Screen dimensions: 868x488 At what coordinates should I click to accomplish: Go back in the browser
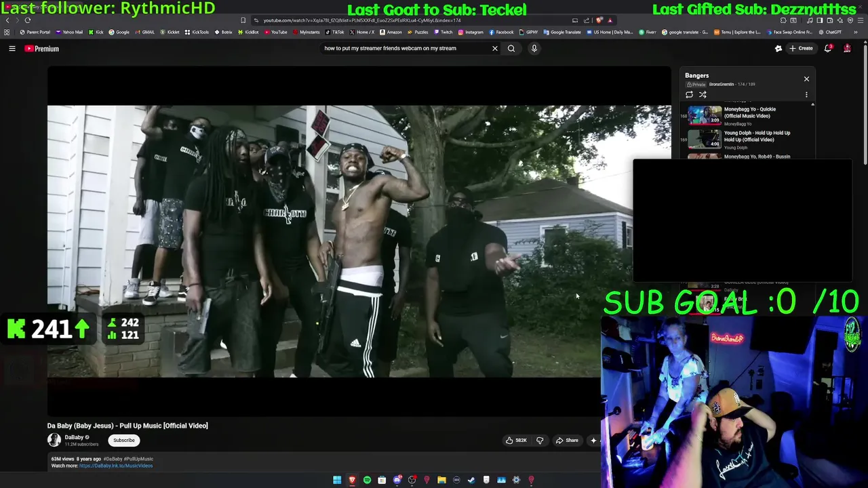(x=7, y=20)
